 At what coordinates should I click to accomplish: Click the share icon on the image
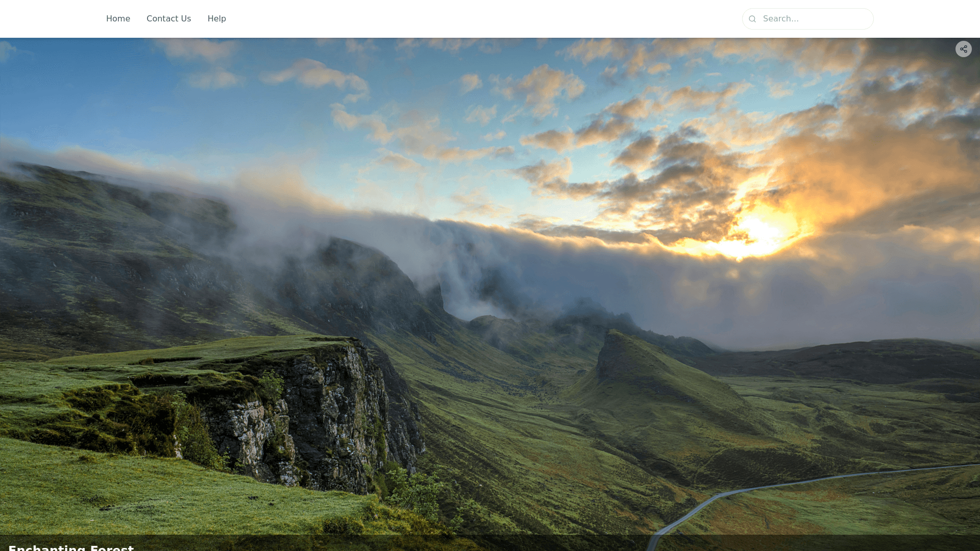pyautogui.click(x=963, y=49)
